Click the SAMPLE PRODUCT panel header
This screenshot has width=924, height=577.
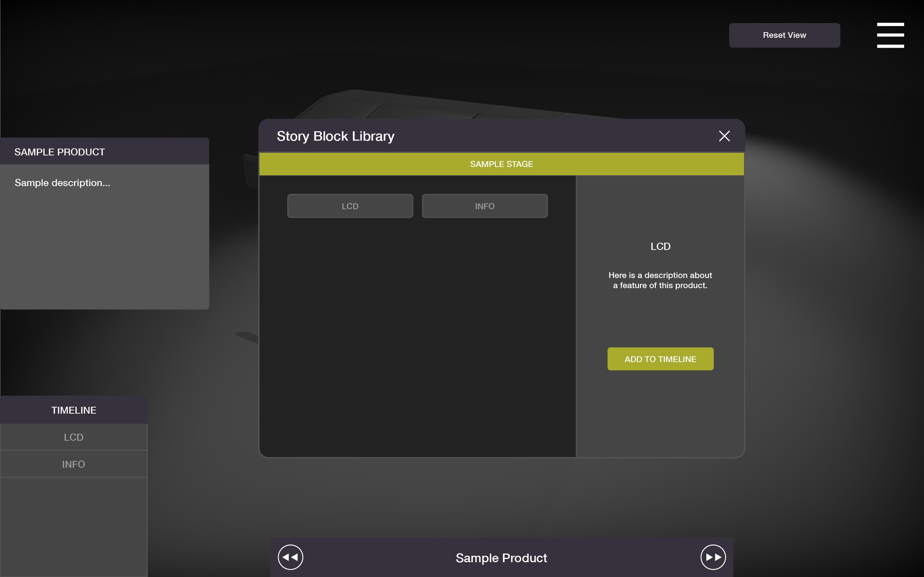point(104,152)
